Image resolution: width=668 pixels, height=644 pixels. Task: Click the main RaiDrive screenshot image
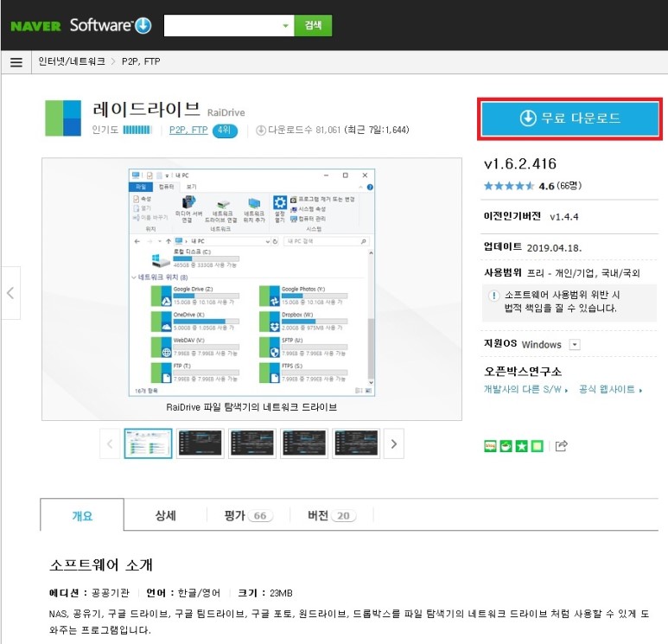pos(251,283)
